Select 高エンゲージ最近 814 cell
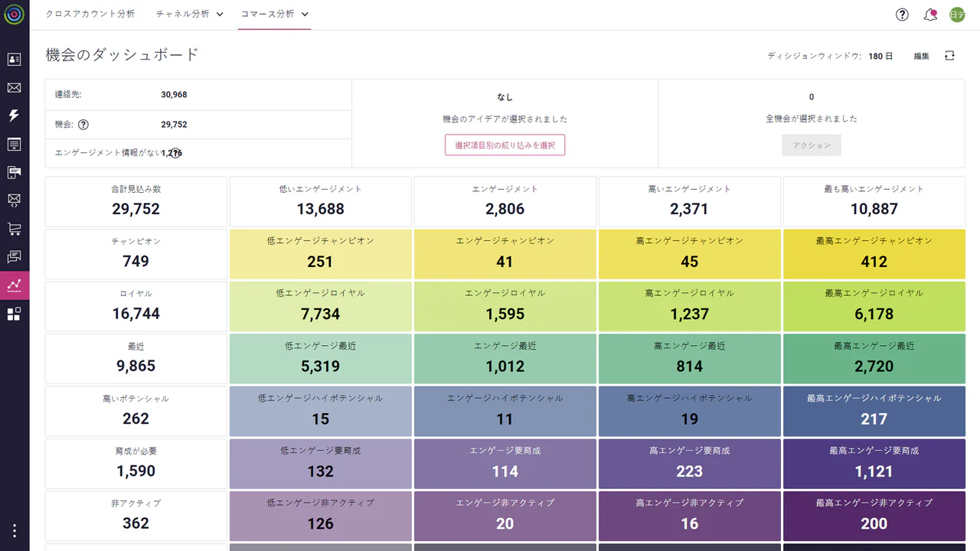The width and height of the screenshot is (980, 551). (690, 359)
